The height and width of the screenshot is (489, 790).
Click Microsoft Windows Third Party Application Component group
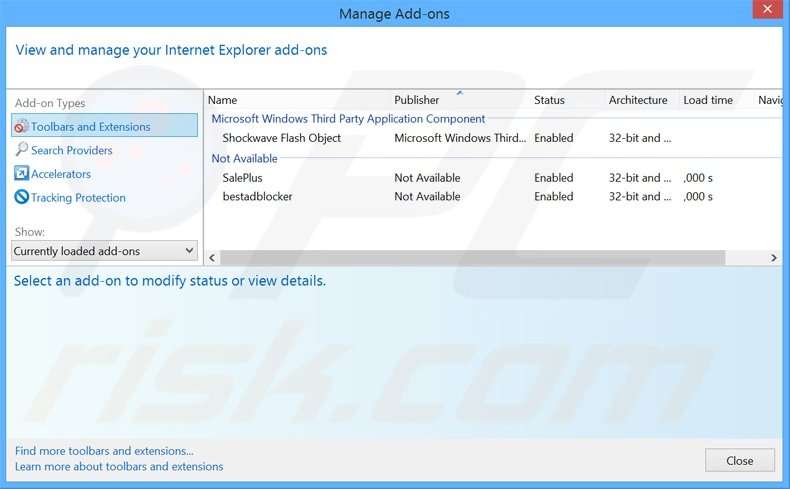click(348, 119)
